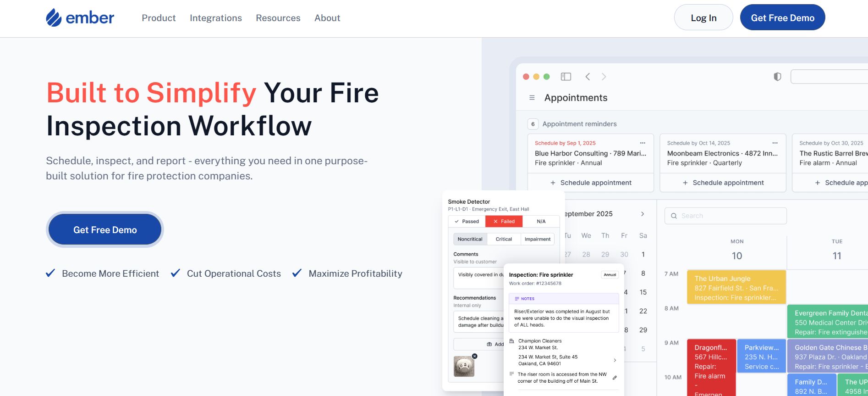This screenshot has width=868, height=396.
Task: Open the Integrations menu
Action: tap(216, 18)
